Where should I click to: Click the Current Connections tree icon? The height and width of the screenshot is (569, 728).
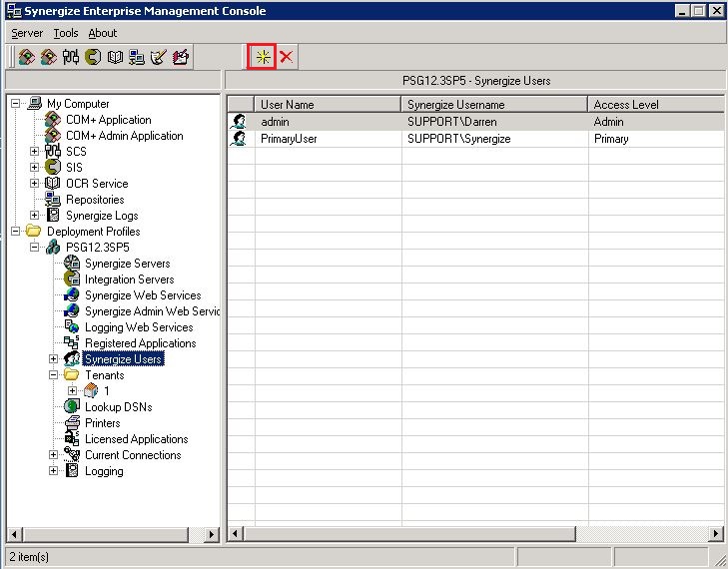tap(72, 454)
